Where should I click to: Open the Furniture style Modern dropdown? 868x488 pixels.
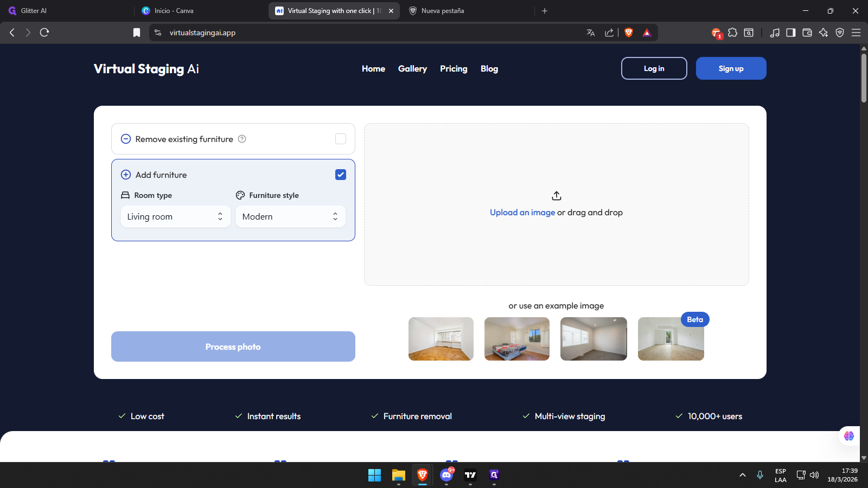point(290,216)
